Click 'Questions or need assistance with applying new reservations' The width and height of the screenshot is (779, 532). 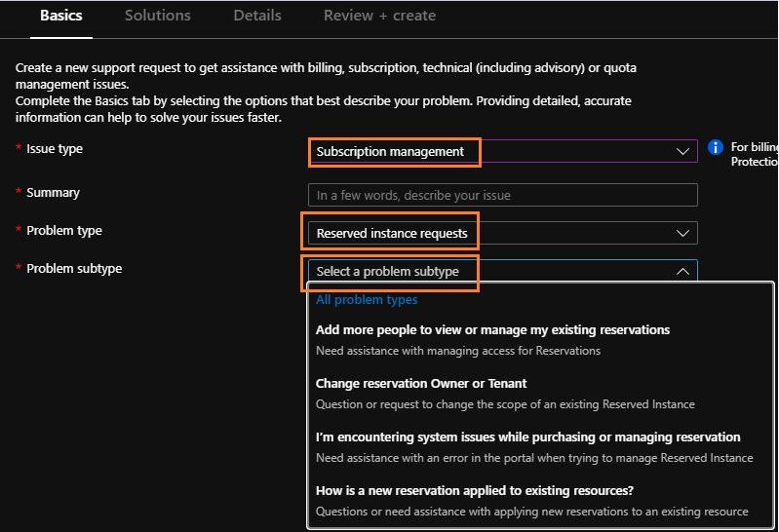pos(532,512)
